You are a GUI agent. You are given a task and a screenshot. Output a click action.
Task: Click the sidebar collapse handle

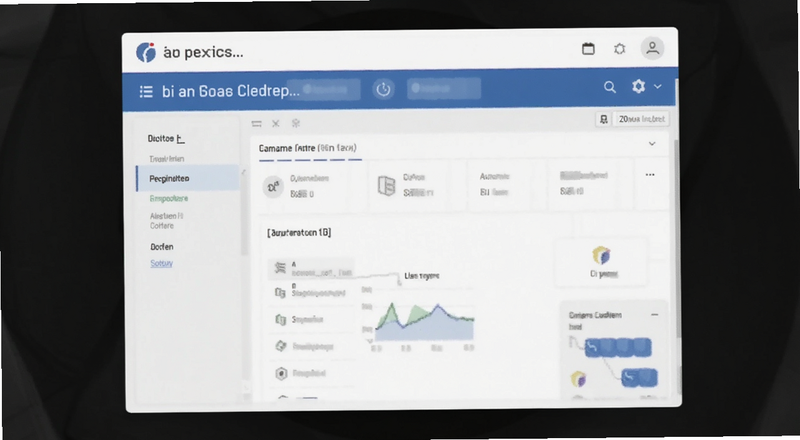243,173
